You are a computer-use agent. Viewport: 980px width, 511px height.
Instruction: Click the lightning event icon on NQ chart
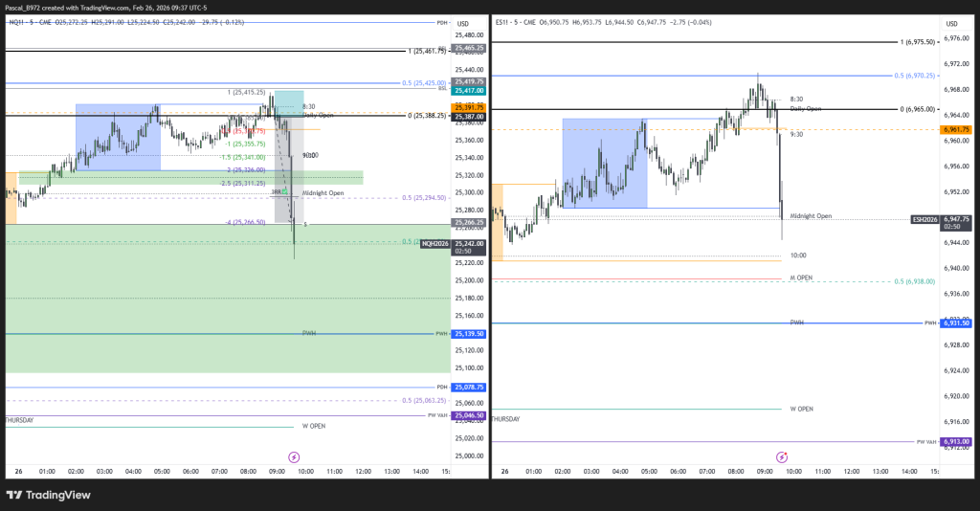pyautogui.click(x=294, y=456)
